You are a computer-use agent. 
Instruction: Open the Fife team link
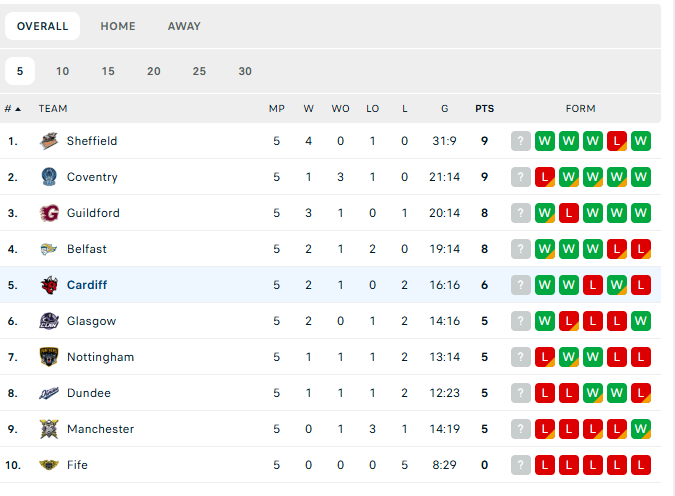pyautogui.click(x=78, y=465)
